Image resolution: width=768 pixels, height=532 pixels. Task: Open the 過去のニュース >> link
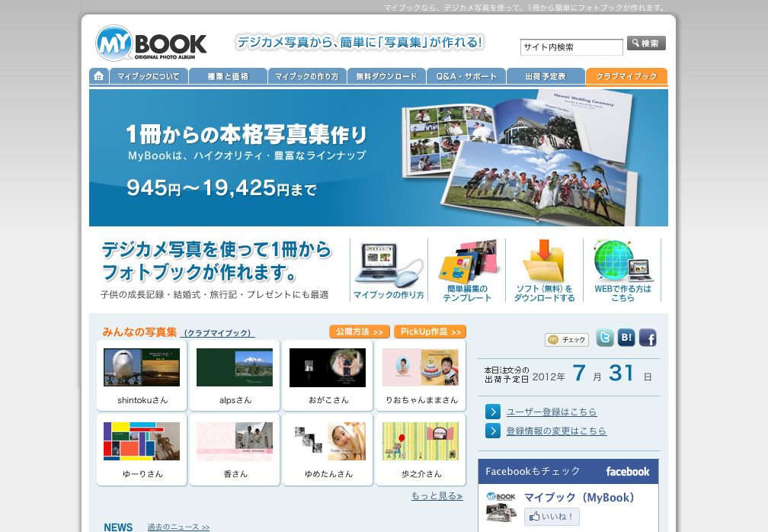pyautogui.click(x=178, y=527)
